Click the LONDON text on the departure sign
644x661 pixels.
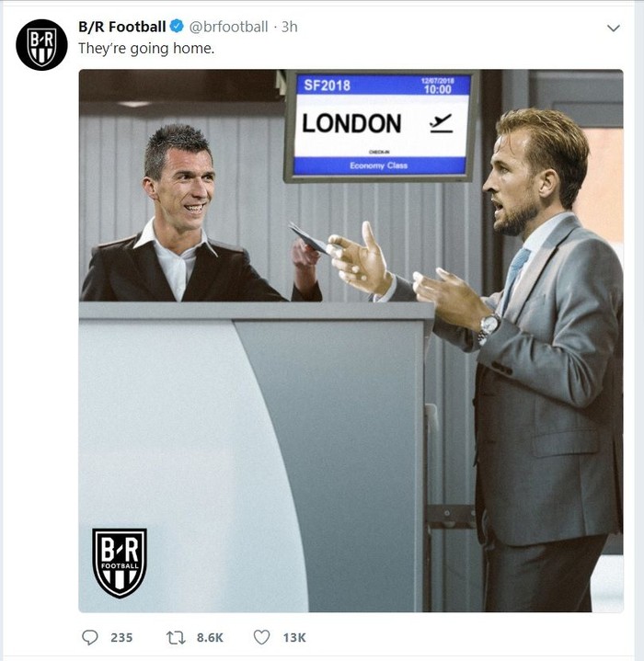tap(351, 123)
